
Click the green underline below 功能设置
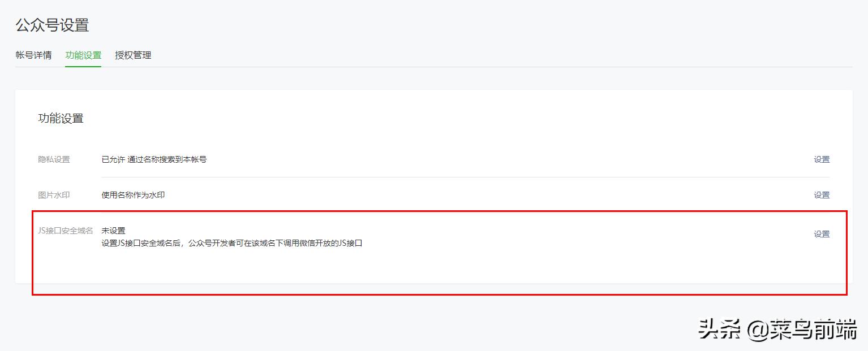click(83, 67)
